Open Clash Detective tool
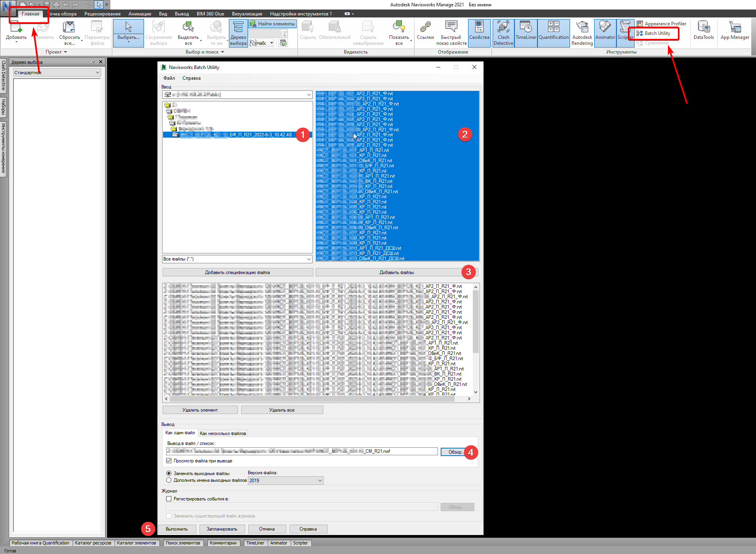Viewport: 756px width, 554px height. pyautogui.click(x=503, y=33)
